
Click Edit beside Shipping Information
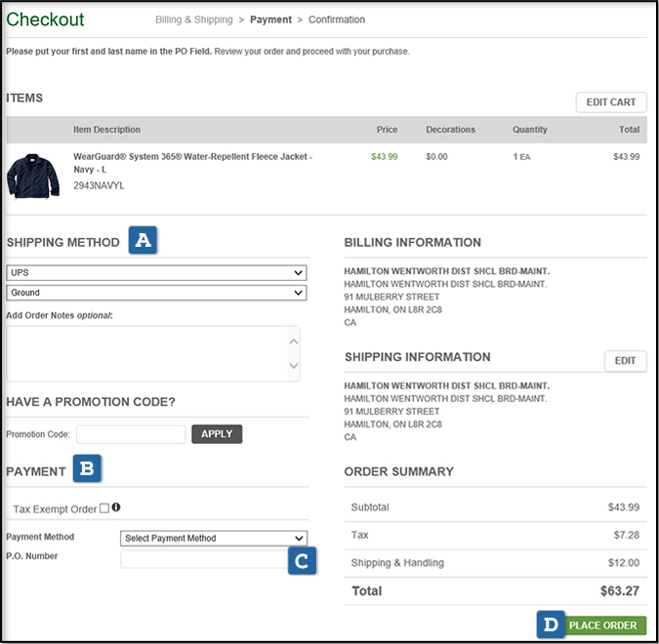pyautogui.click(x=625, y=361)
